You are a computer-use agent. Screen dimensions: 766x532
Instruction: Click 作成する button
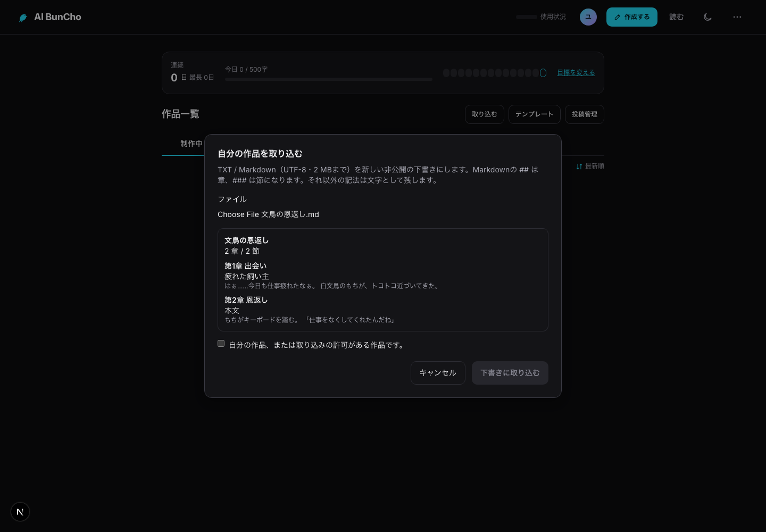pyautogui.click(x=632, y=17)
